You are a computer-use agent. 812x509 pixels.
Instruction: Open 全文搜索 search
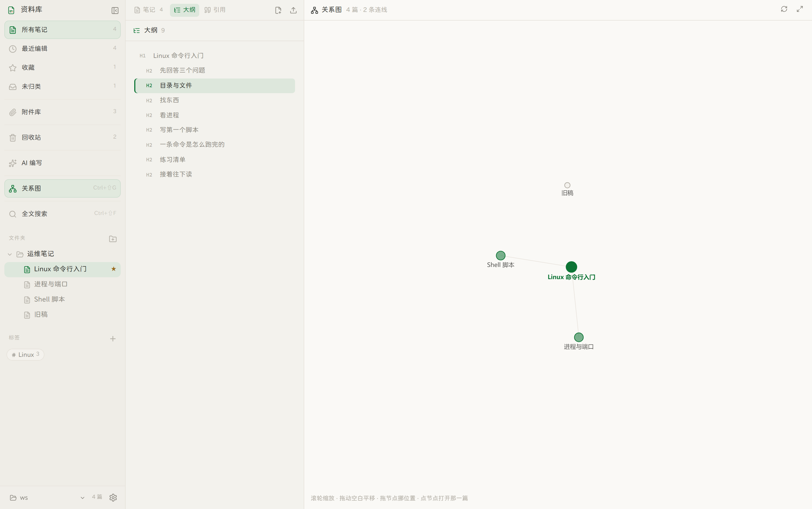click(x=63, y=214)
